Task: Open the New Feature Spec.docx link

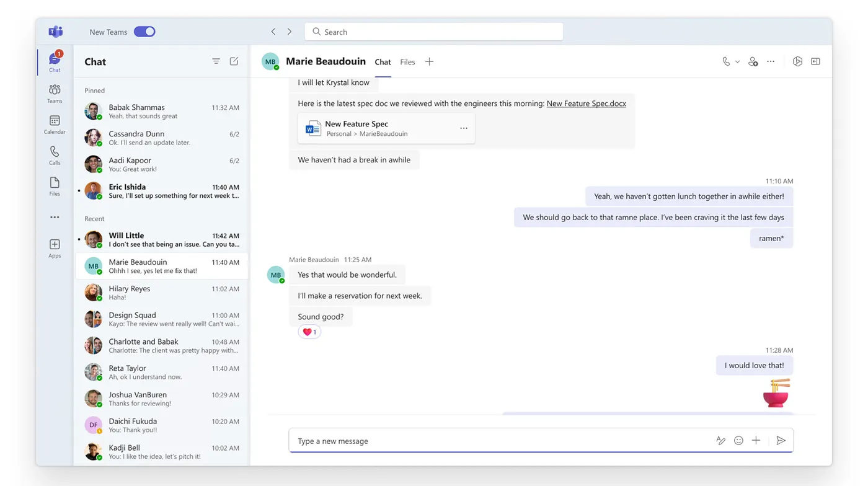Action: [586, 104]
